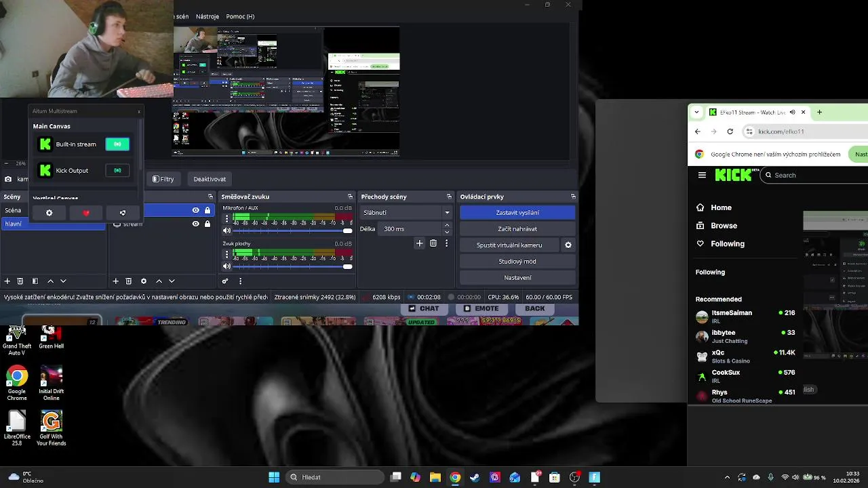Toggle Built-in stream broadcast in Aitum Multistream
Screen dimensions: 868x488
point(117,144)
